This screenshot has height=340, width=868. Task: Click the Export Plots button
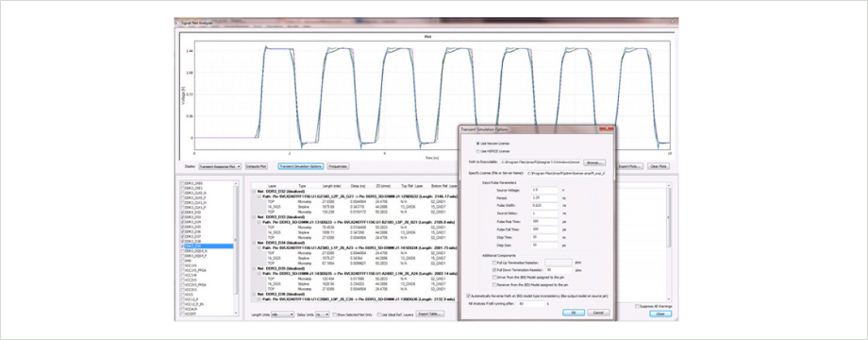click(630, 166)
